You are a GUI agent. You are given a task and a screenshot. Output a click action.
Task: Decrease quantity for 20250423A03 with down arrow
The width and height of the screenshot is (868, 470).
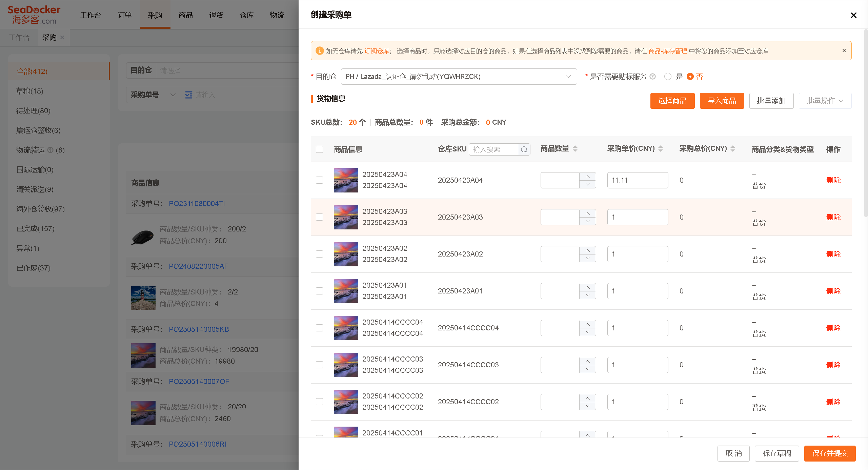[588, 221]
